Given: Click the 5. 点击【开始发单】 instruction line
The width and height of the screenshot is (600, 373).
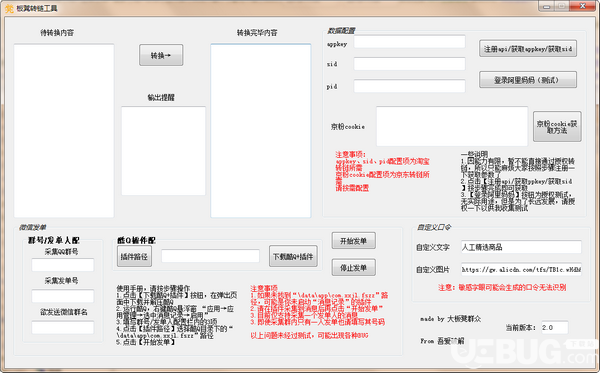Looking at the screenshot, I should 146,342.
